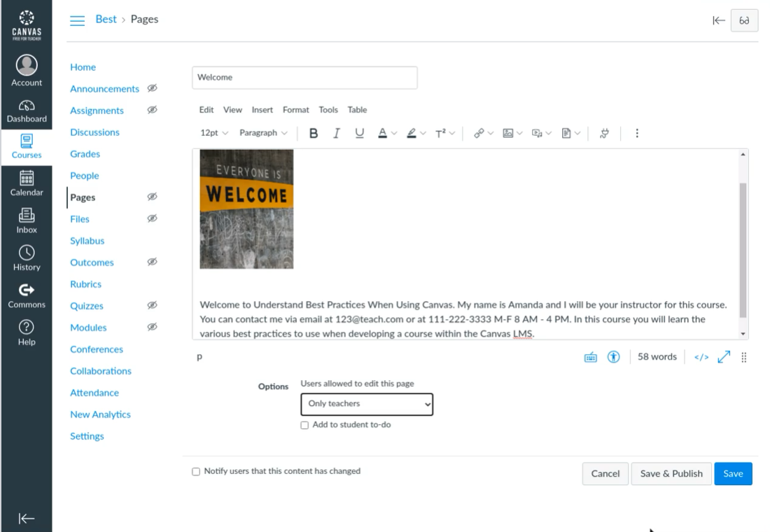Open the Table menu

(357, 110)
